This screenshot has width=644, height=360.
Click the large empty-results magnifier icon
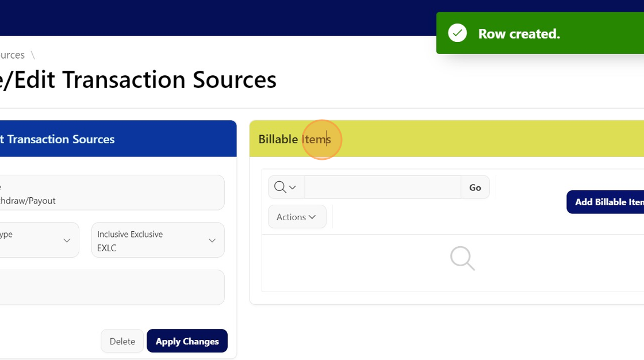(462, 258)
